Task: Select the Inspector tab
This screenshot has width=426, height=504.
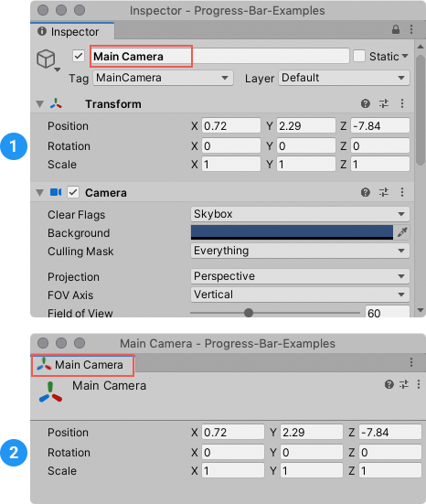Action: [x=72, y=31]
